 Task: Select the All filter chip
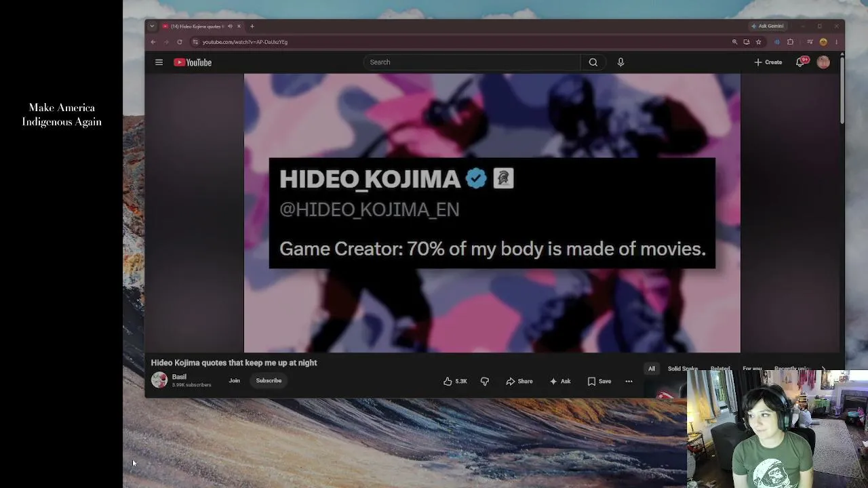pyautogui.click(x=652, y=369)
